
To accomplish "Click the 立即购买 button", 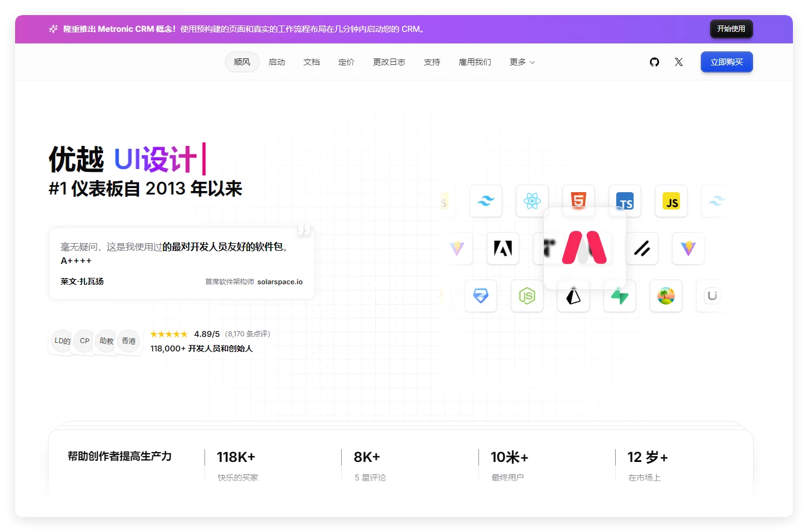I will click(x=726, y=62).
